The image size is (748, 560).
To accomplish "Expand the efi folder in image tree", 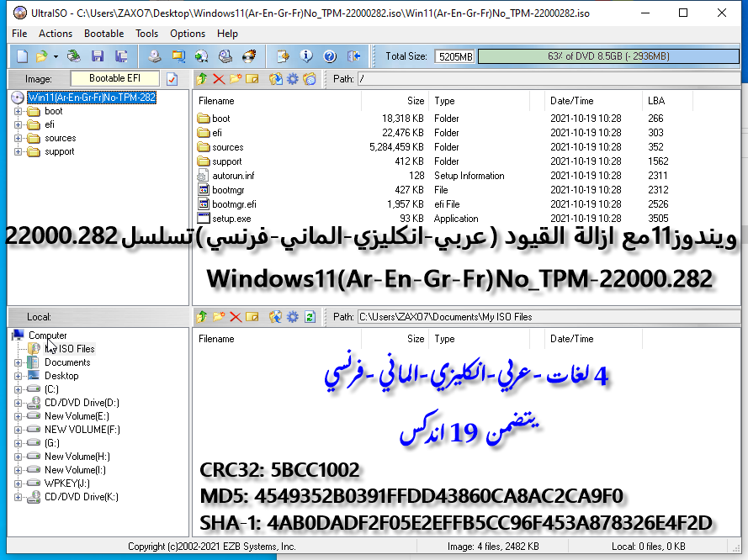I will [x=19, y=125].
